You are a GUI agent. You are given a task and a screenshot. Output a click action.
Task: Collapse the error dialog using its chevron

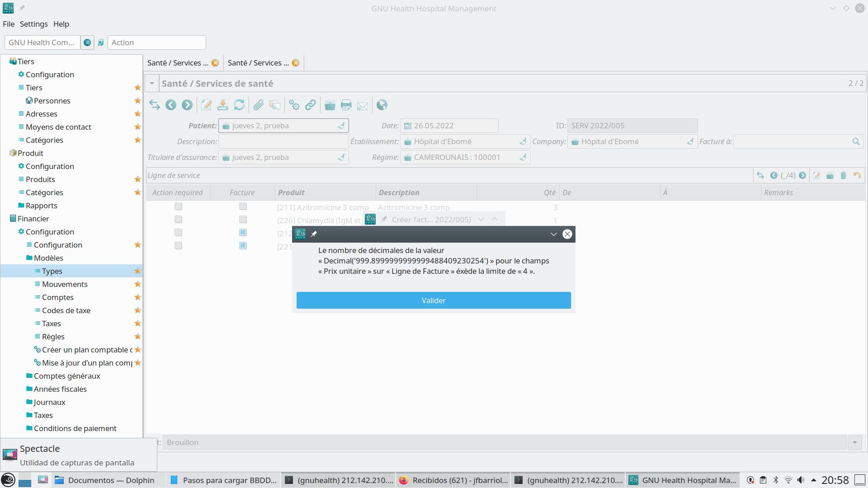click(553, 234)
